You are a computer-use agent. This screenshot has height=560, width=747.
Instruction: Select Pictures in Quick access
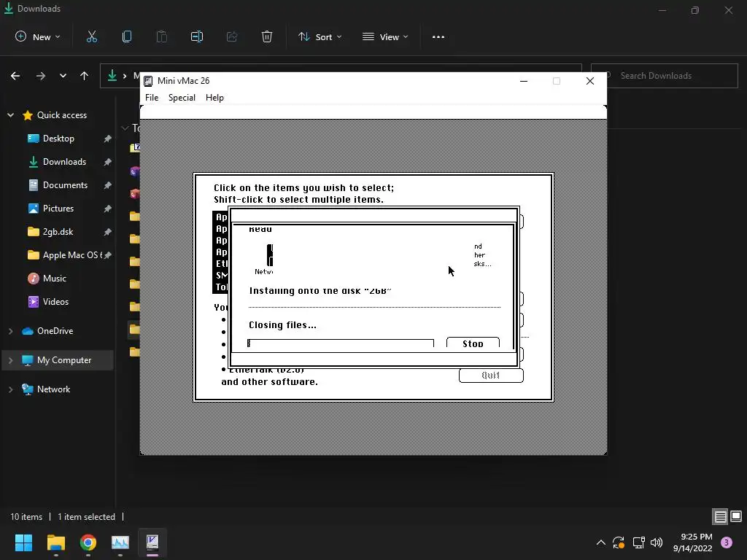tap(58, 209)
